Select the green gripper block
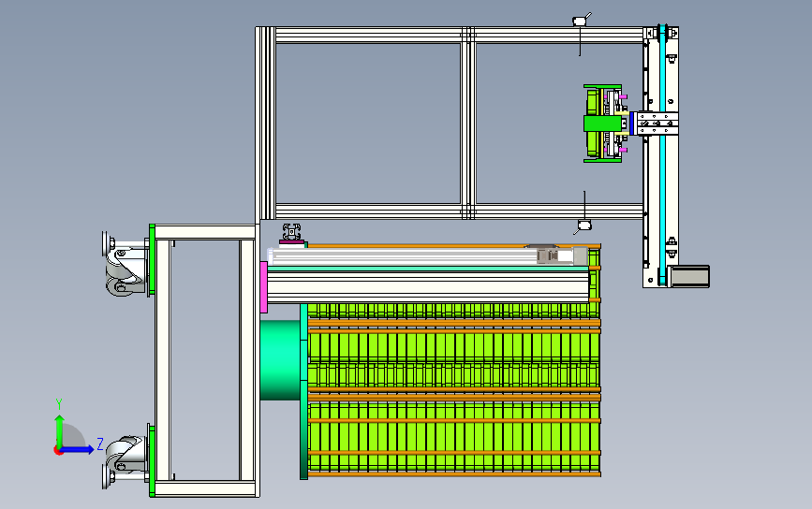This screenshot has height=509, width=812. (602, 124)
